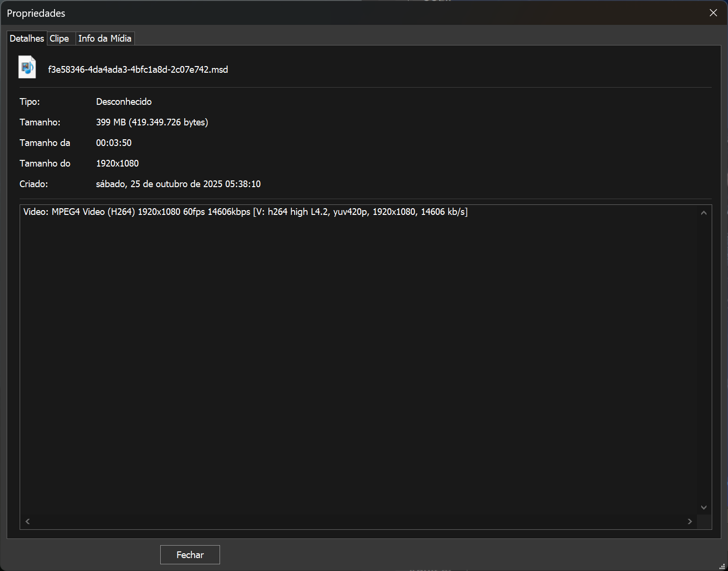The width and height of the screenshot is (728, 571).
Task: Click the Video MPEG4 codec info line
Action: click(245, 212)
